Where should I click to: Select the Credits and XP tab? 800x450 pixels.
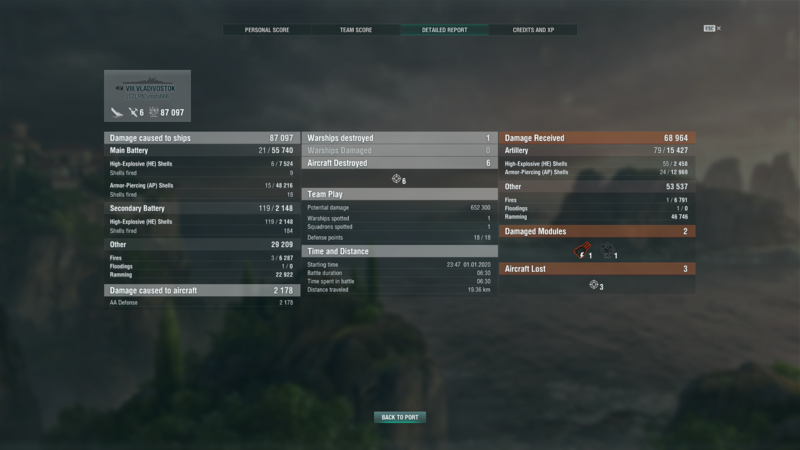point(533,30)
